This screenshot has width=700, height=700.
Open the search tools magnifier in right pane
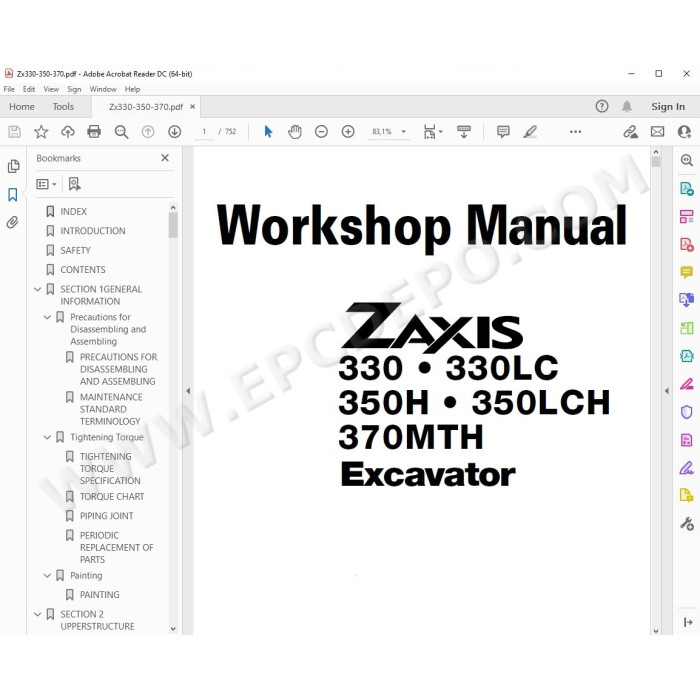(686, 160)
